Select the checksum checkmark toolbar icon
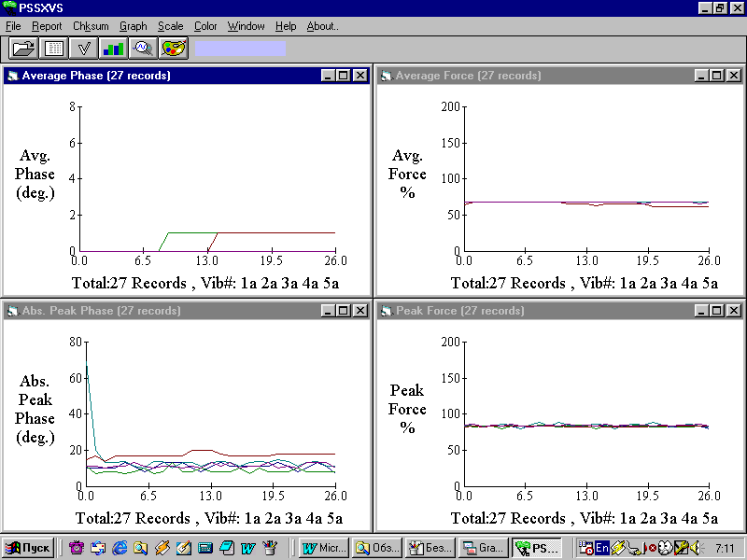 (x=83, y=49)
